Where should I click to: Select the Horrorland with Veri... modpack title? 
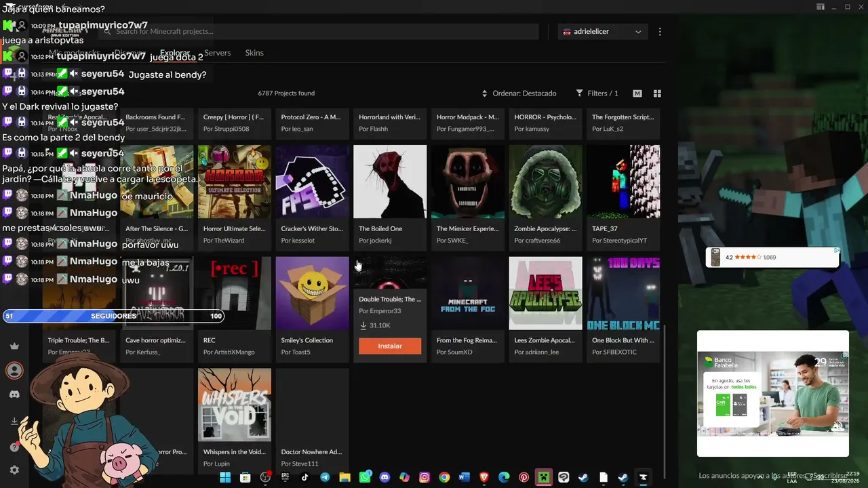[390, 117]
